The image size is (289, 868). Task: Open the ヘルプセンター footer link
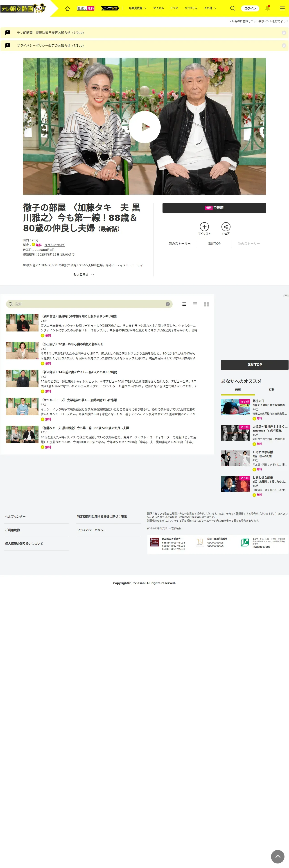15,516
